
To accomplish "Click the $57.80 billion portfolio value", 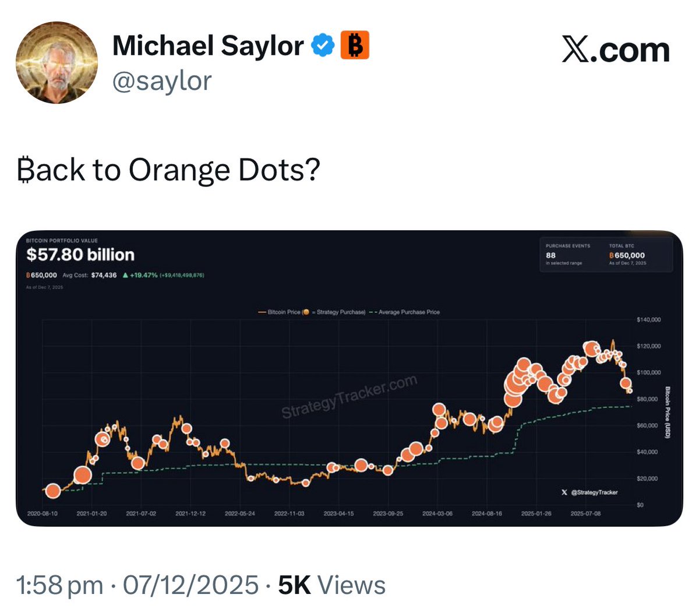I will coord(80,255).
